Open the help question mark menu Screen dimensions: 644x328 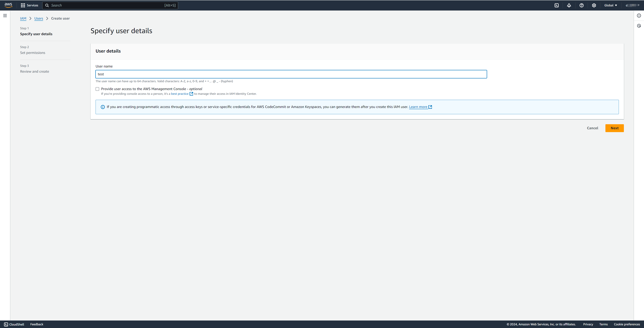(x=581, y=5)
